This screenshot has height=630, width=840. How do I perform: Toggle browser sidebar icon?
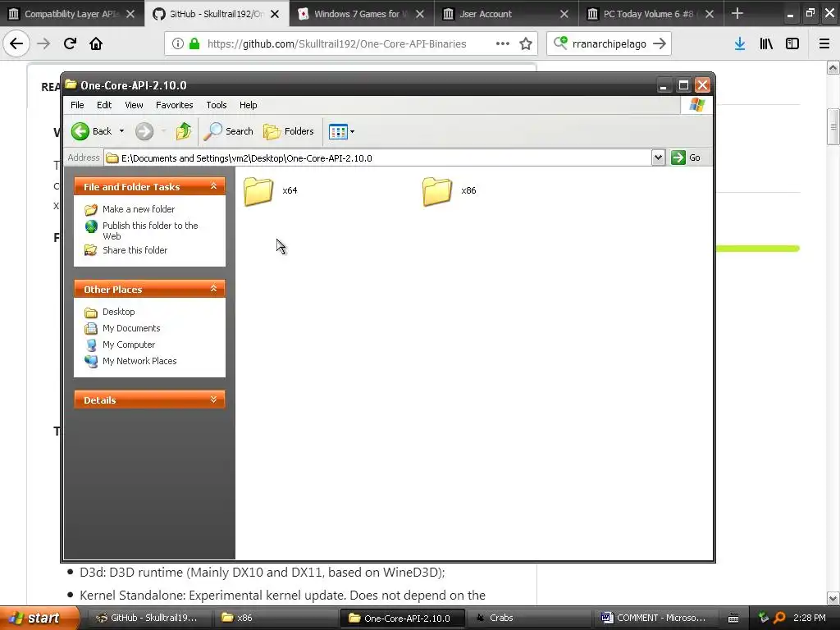coord(792,44)
